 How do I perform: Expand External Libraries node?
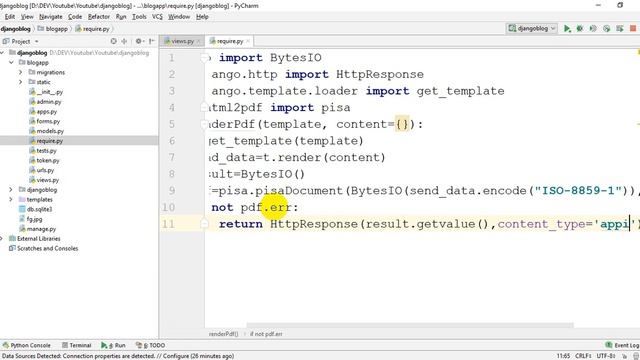2,238
